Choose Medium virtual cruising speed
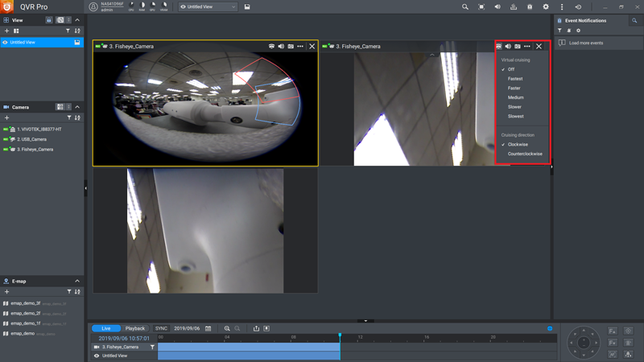This screenshot has width=644, height=362. pyautogui.click(x=515, y=97)
